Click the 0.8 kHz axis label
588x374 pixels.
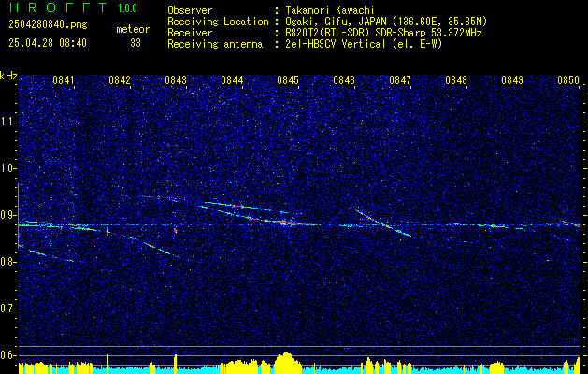8,262
